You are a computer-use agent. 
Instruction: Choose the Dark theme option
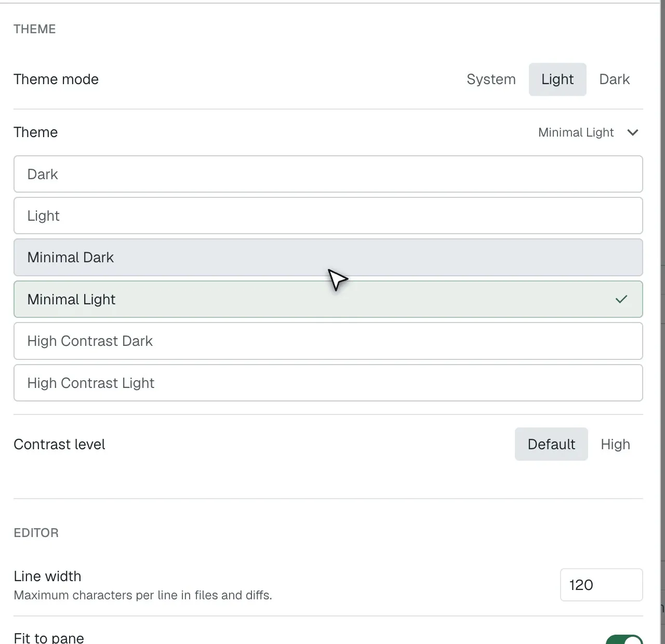[328, 174]
